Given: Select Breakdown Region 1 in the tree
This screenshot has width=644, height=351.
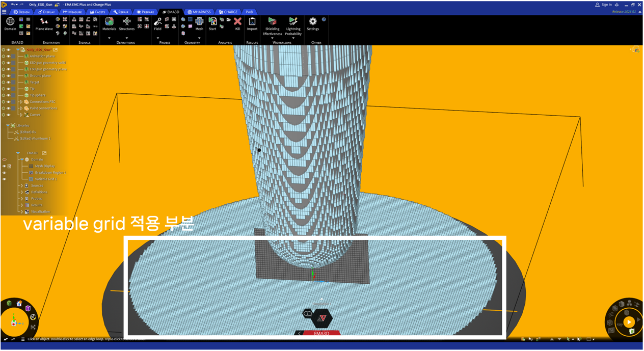Looking at the screenshot, I should coord(50,173).
